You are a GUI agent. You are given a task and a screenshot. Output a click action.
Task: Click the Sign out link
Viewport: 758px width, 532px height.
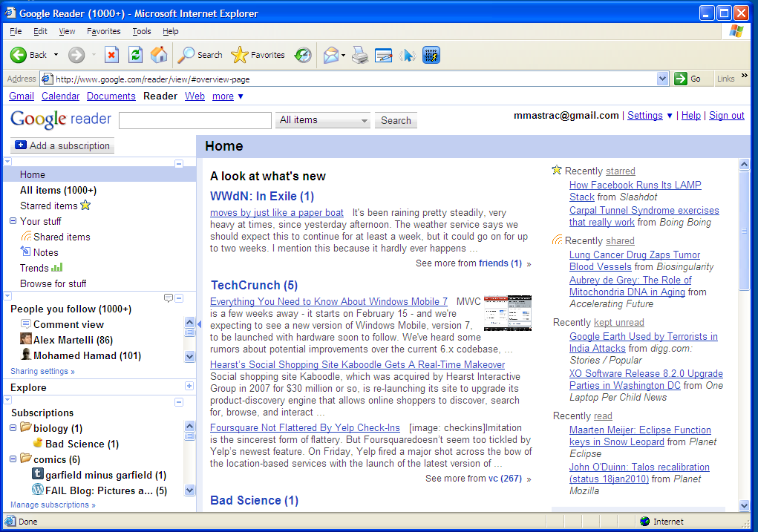[727, 116]
